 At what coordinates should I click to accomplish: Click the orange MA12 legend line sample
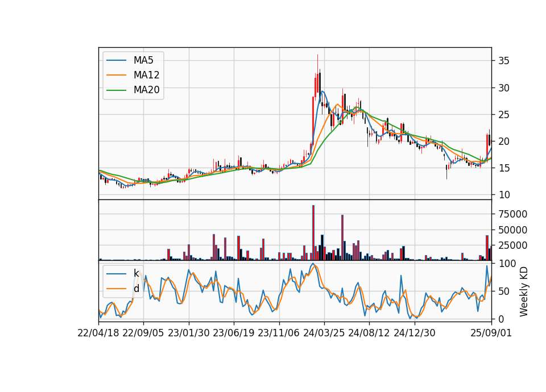(x=116, y=75)
